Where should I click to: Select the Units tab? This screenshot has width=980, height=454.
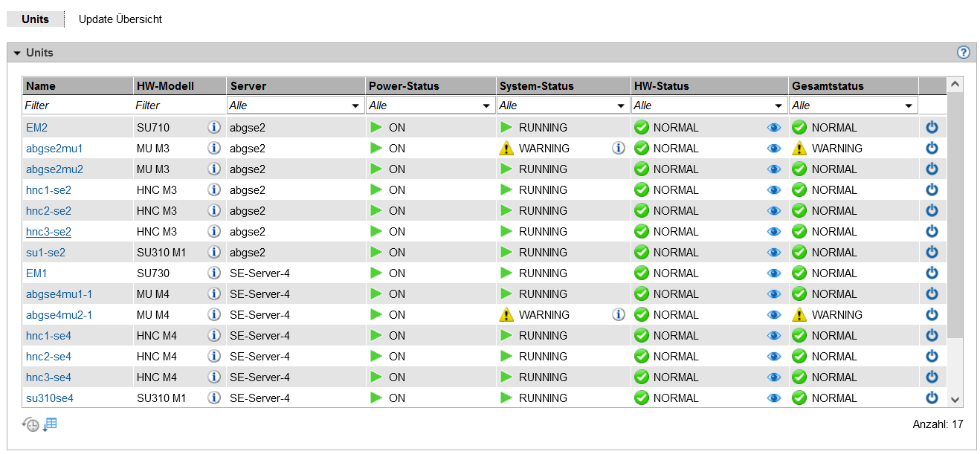(x=35, y=19)
